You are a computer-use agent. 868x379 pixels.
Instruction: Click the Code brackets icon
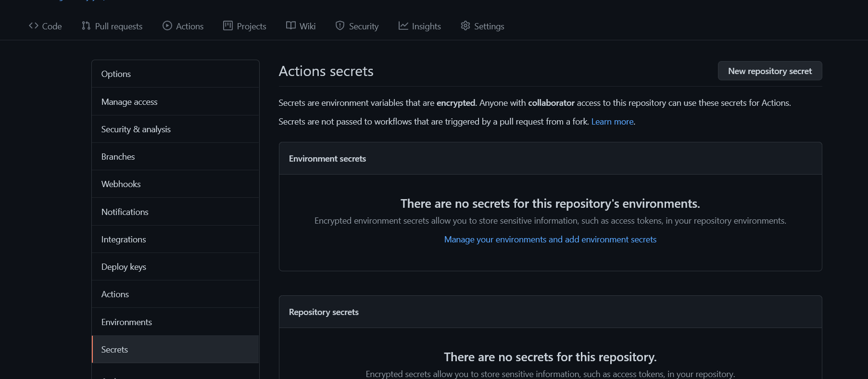pyautogui.click(x=34, y=25)
